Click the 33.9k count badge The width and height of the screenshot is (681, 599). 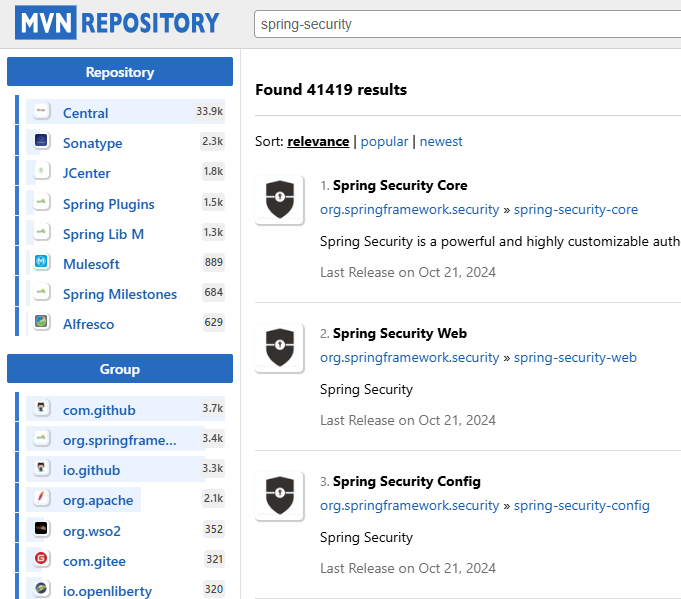tap(209, 111)
